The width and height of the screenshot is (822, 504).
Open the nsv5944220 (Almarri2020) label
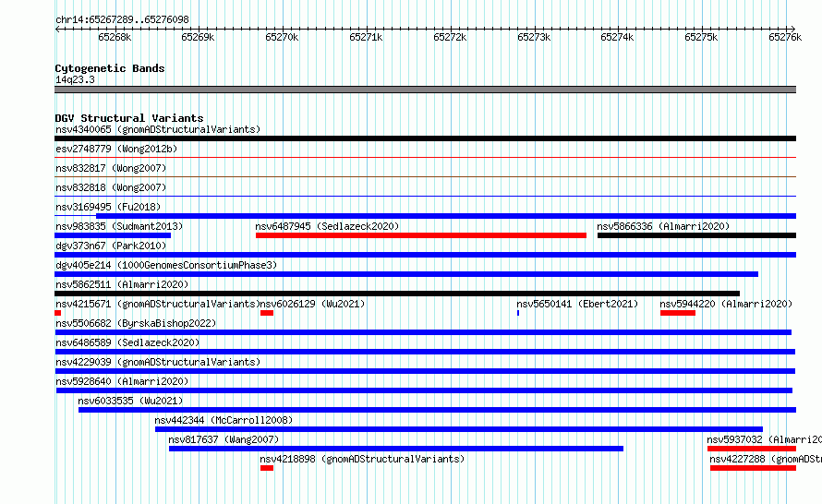coord(726,304)
